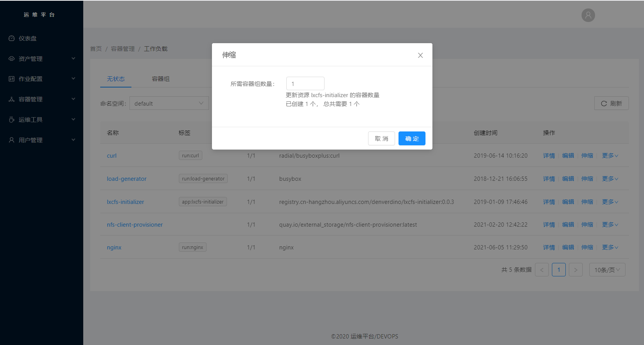This screenshot has width=644, height=345.
Task: Expand the 资产管理 sidebar menu chevron
Action: point(73,59)
